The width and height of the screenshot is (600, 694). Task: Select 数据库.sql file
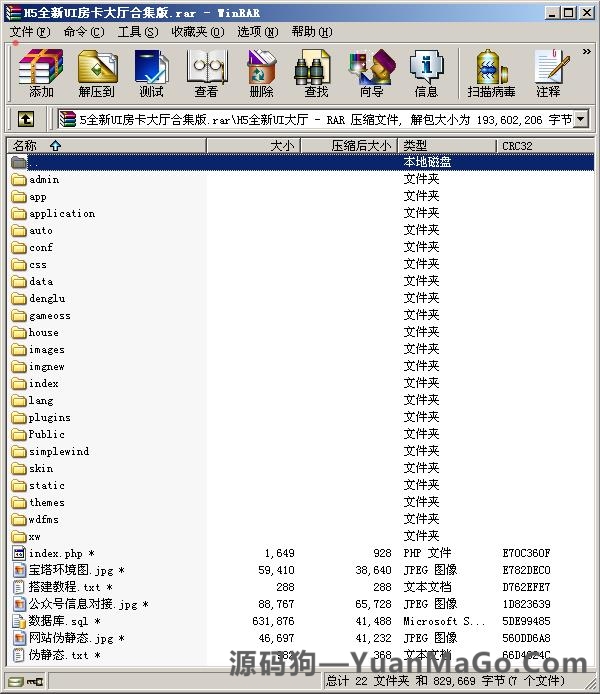pos(56,621)
